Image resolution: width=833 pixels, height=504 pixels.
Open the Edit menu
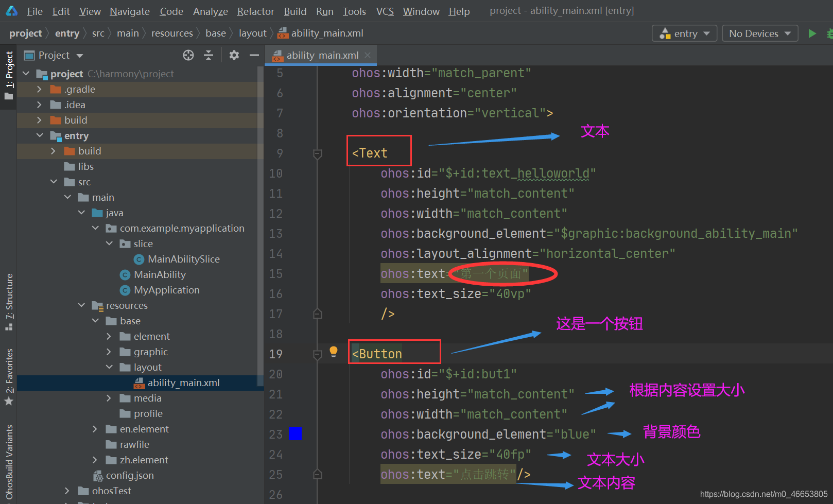coord(61,11)
